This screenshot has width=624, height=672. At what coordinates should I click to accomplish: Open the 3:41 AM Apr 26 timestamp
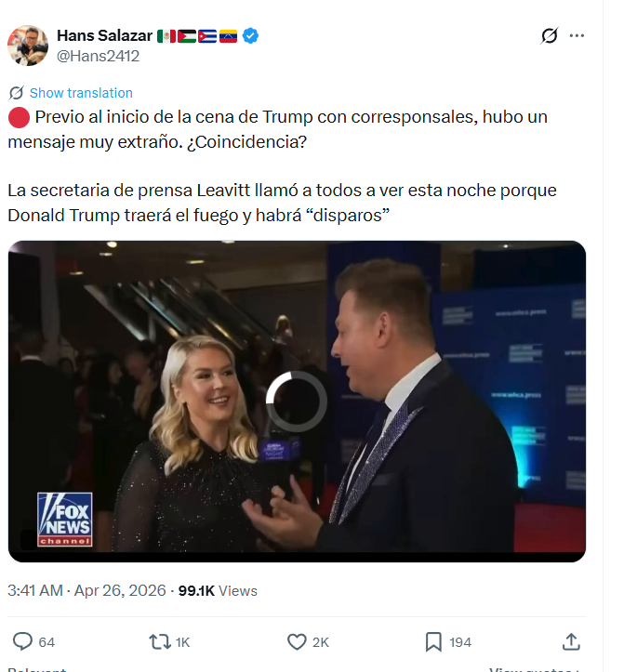(86, 591)
